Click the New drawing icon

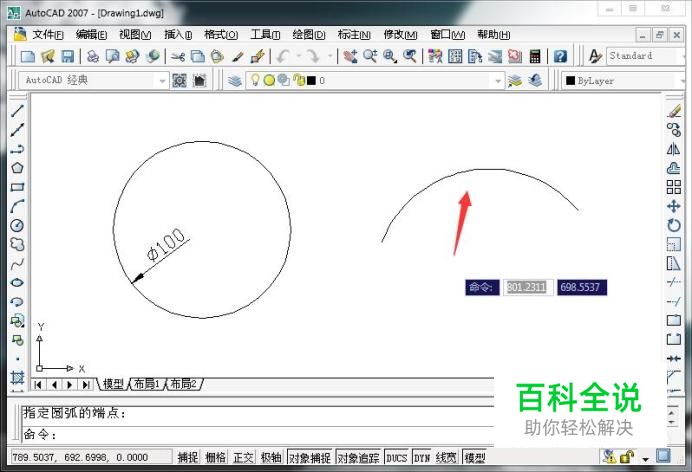[28, 56]
